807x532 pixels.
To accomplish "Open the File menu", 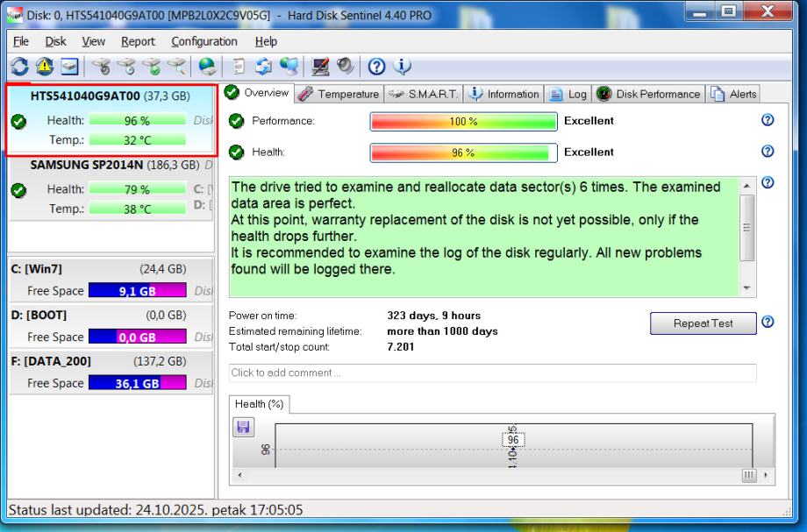I will click(x=20, y=42).
